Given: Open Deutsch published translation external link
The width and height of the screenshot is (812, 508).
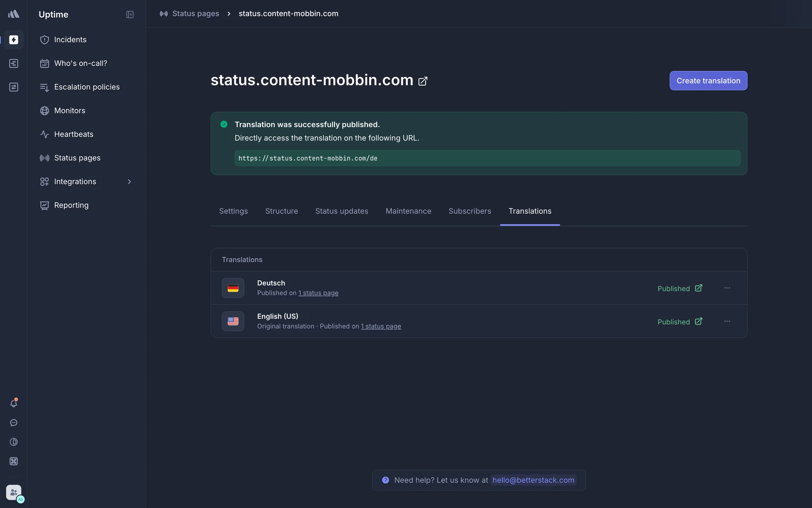Looking at the screenshot, I should point(698,288).
